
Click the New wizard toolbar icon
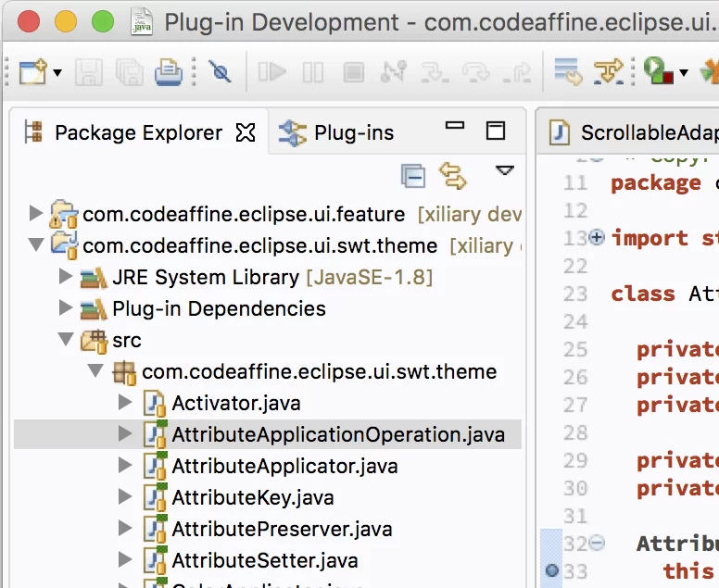32,72
